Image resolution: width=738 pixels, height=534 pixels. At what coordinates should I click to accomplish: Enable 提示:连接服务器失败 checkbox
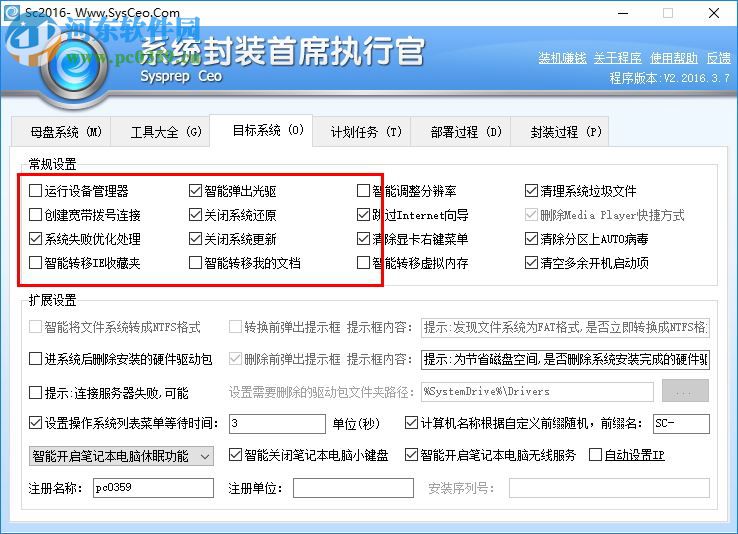tap(35, 392)
